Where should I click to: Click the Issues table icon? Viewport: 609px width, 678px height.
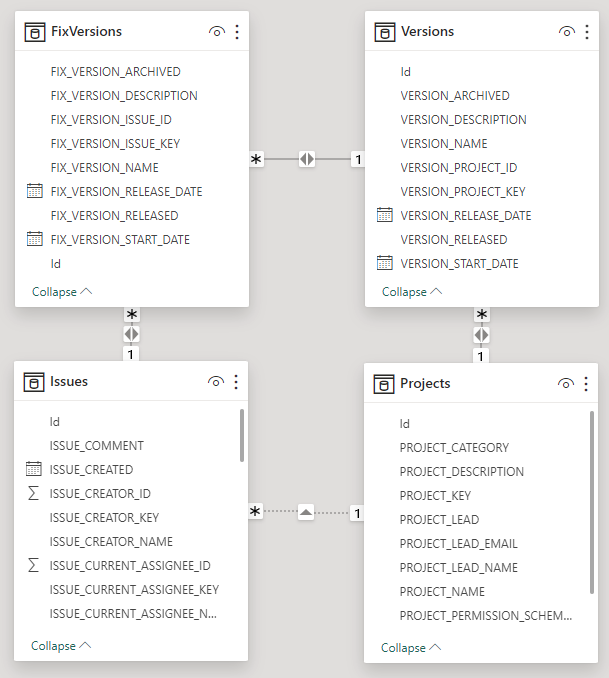coord(35,382)
